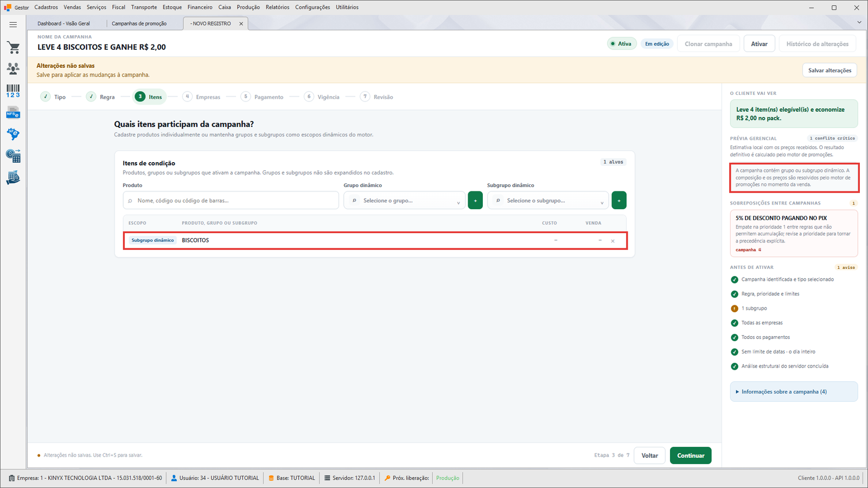
Task: Open the cash register sidebar icon
Action: [13, 178]
